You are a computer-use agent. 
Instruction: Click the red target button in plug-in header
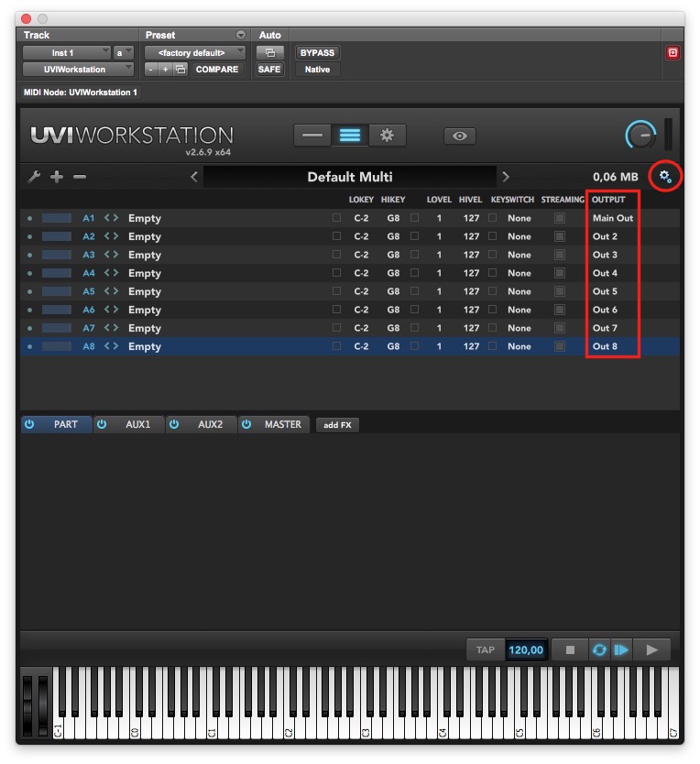673,52
